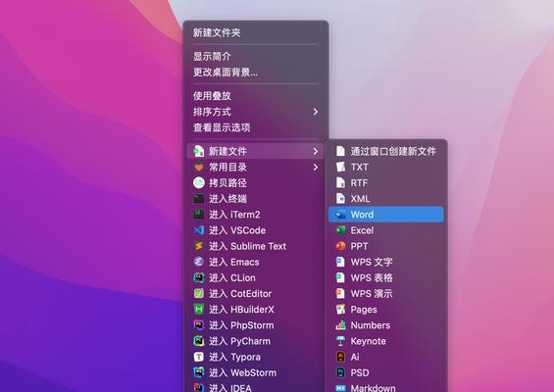The width and height of the screenshot is (554, 392).
Task: Select the Excel text label
Action: click(x=362, y=230)
